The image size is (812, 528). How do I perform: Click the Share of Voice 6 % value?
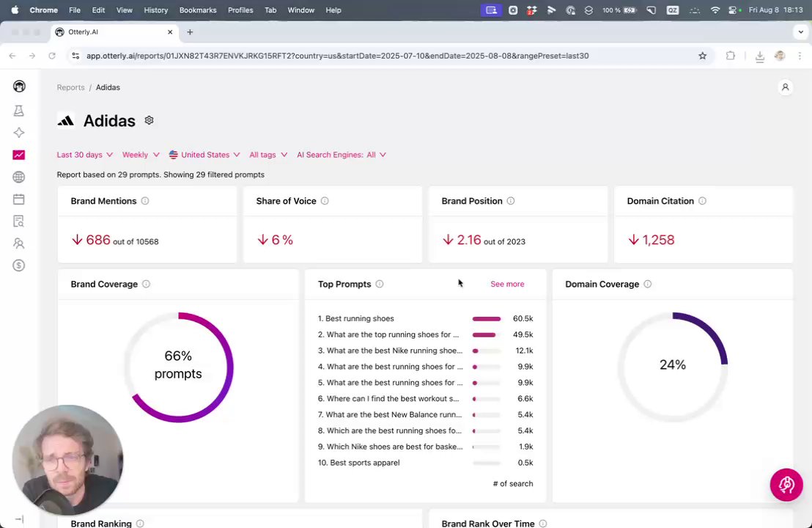coord(282,240)
